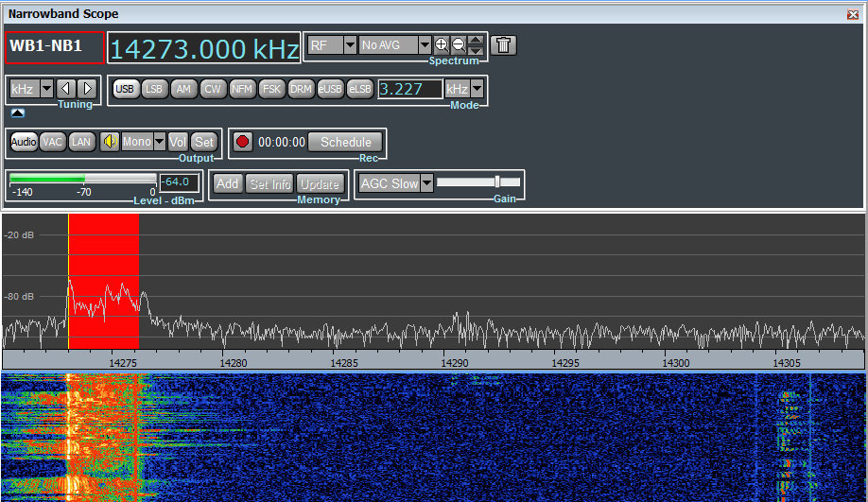Close the Narrowband Scope window
Screen dimensions: 868x502
[x=853, y=14]
